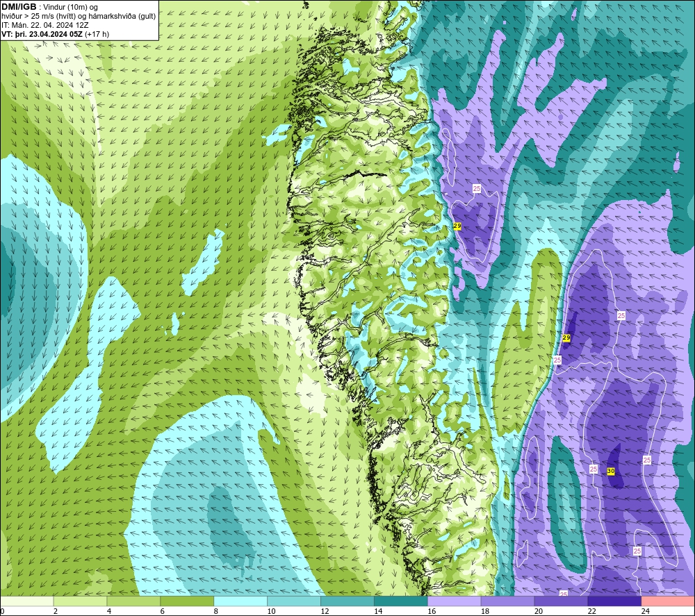
Task: Click the '14' tick on the colour scale
Action: pyautogui.click(x=378, y=611)
